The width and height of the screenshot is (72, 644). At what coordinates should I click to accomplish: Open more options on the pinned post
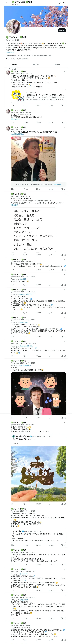point(65,71)
